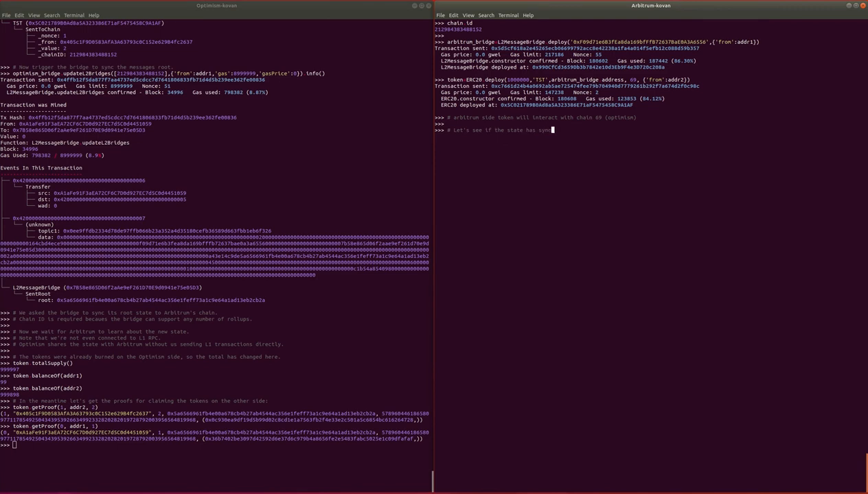Click the "_value: 2" line under SentToChain
Viewport: 868px width, 494px height.
(52, 48)
